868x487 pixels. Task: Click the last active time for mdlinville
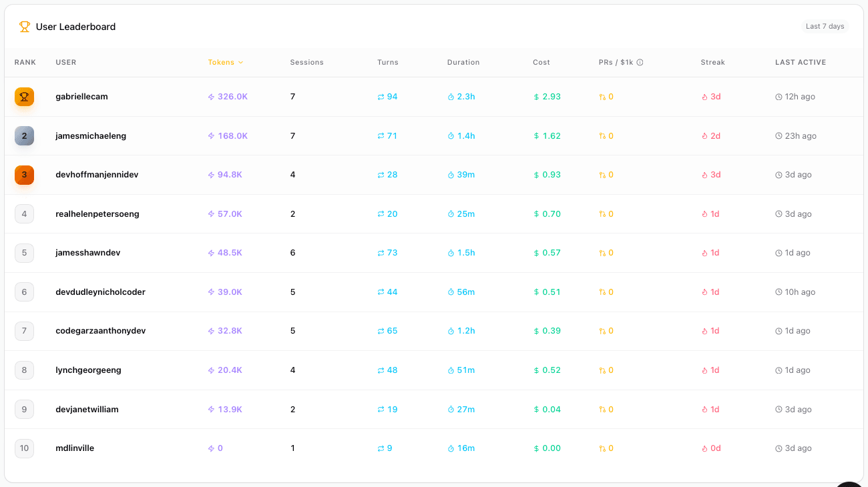798,448
